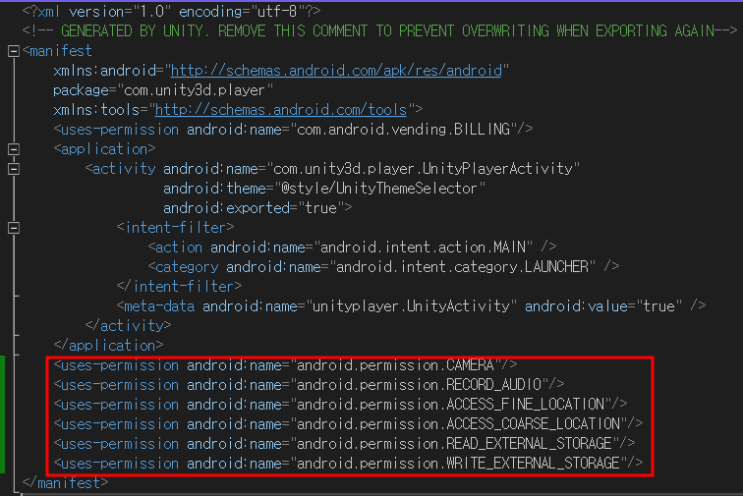Image resolution: width=743 pixels, height=496 pixels.
Task: Click the READ_EXTERNAL_STORAGE permission line
Action: click(344, 444)
